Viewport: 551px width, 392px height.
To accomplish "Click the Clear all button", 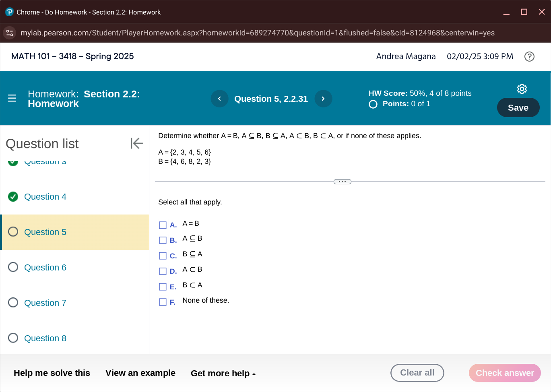I will pyautogui.click(x=417, y=373).
